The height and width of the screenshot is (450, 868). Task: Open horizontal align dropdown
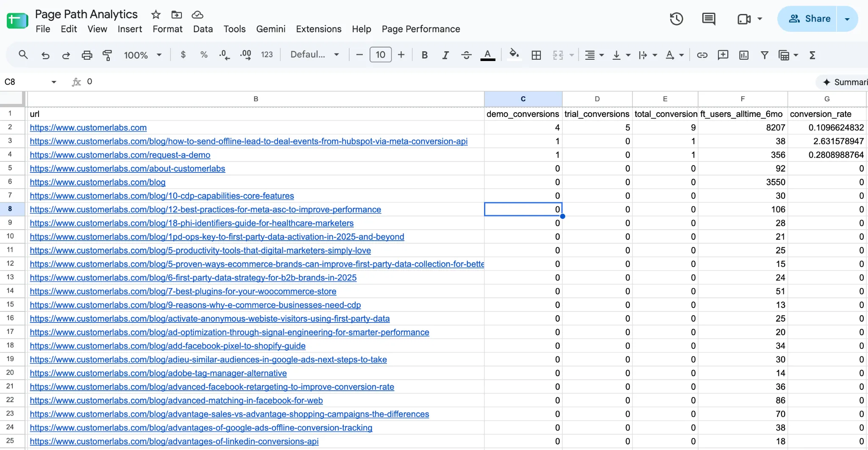[x=594, y=55]
